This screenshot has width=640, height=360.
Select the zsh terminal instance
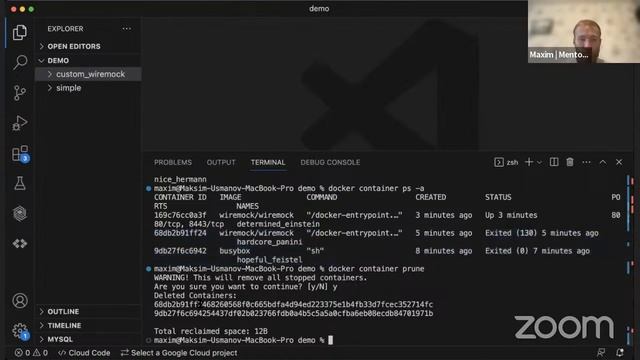[x=506, y=162]
